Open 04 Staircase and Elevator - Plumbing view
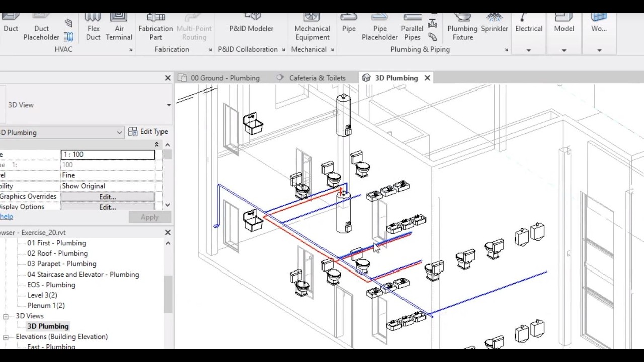The width and height of the screenshot is (644, 362). [x=83, y=275]
